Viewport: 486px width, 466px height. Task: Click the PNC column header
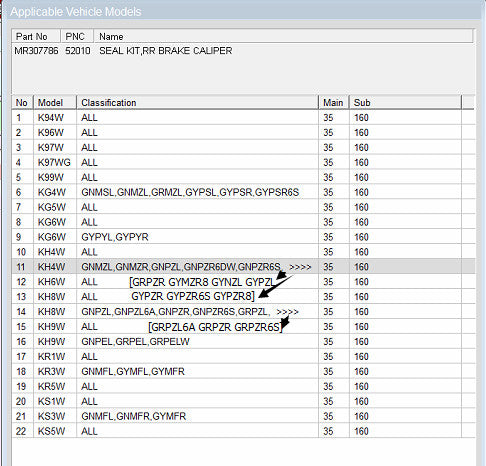(x=77, y=36)
